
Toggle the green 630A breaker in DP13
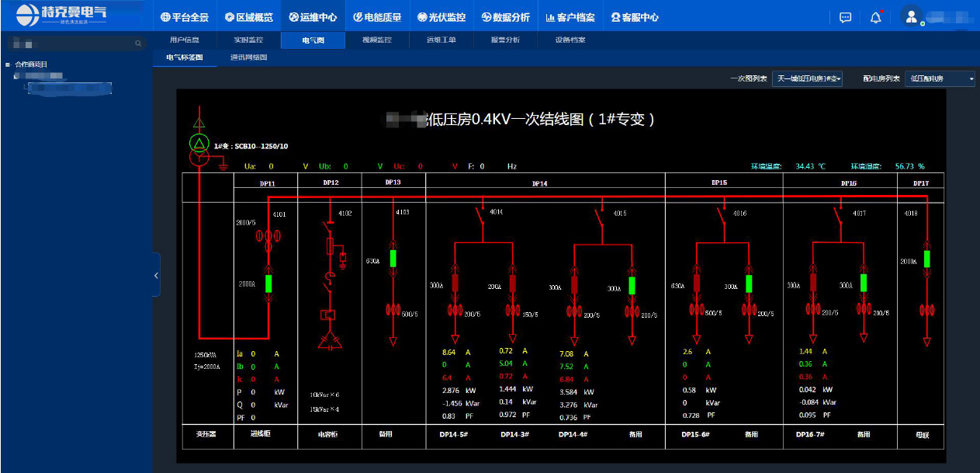(x=393, y=259)
